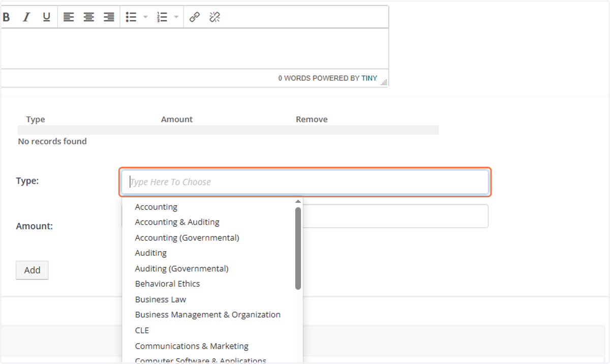This screenshot has height=364, width=610.
Task: Click into the Amount input field
Action: click(x=395, y=216)
